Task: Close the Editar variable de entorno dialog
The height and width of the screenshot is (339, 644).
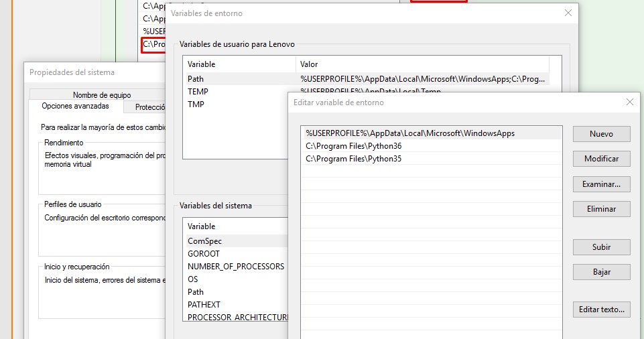Action: [629, 103]
